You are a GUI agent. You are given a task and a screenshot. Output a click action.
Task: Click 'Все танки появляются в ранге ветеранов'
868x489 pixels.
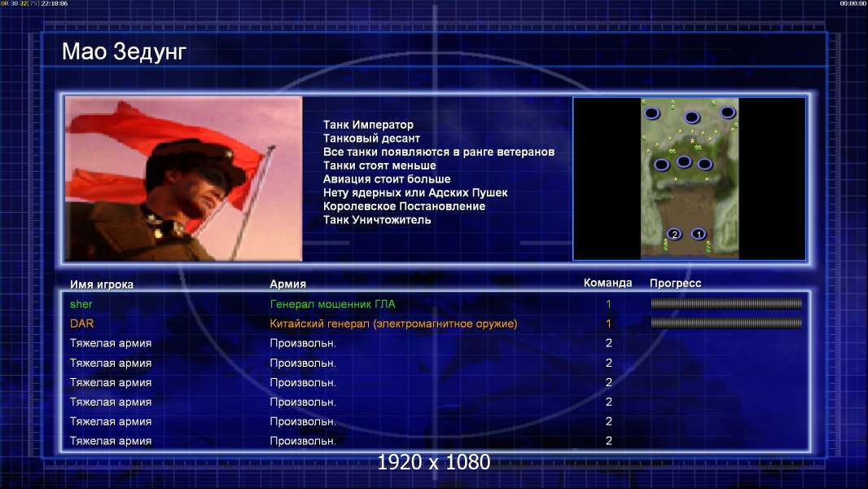[x=439, y=152]
